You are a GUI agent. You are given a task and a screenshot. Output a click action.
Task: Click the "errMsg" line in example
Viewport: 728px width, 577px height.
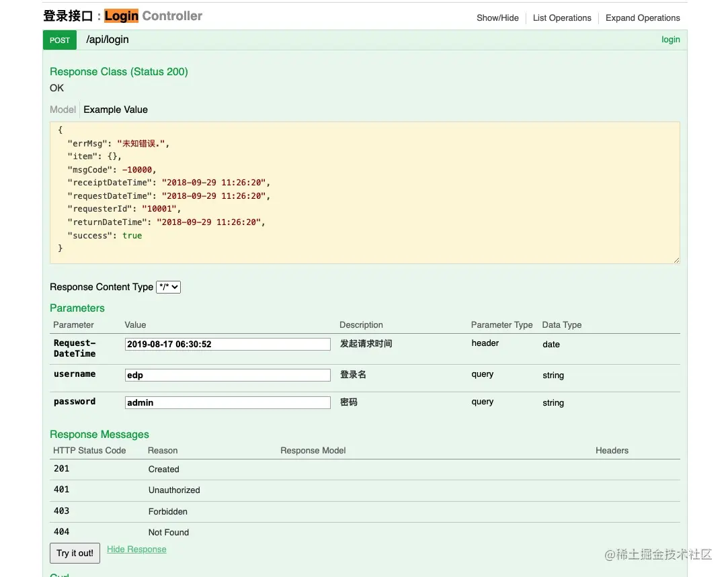click(118, 143)
